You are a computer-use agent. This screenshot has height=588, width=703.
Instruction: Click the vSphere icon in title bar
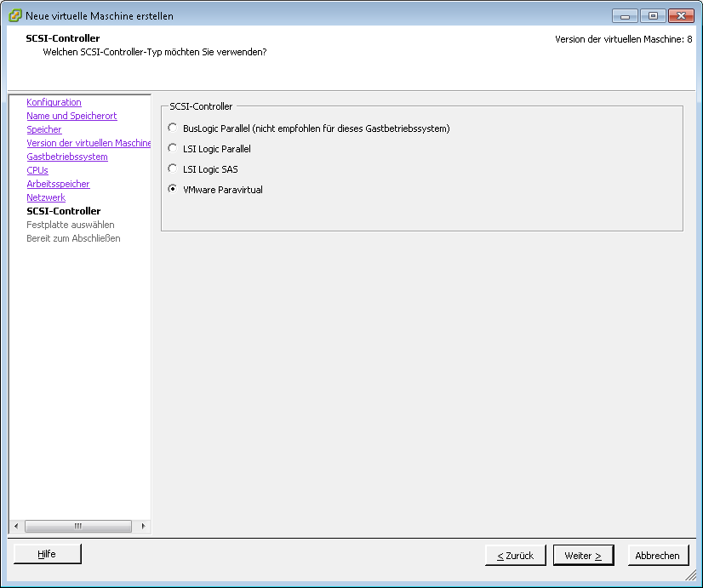click(14, 15)
